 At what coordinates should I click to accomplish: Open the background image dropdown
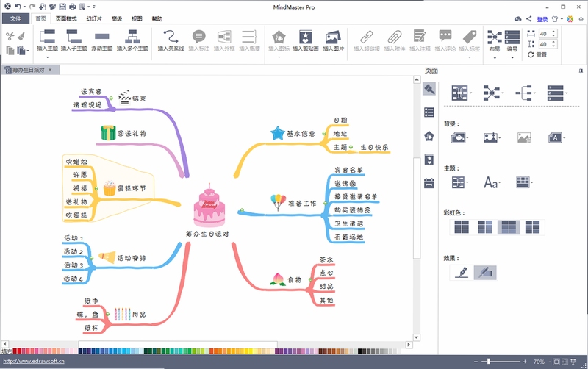(492, 137)
